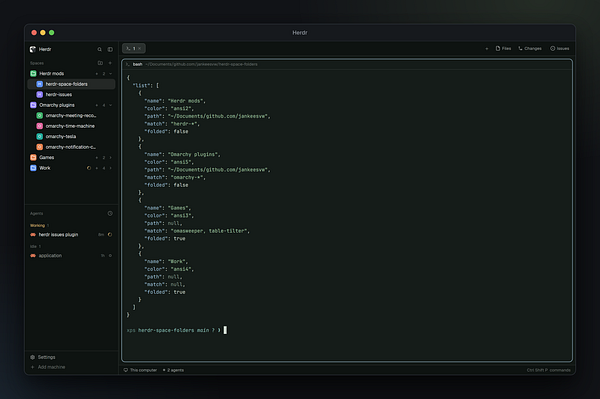Select herdr-space-folders space

[71, 84]
